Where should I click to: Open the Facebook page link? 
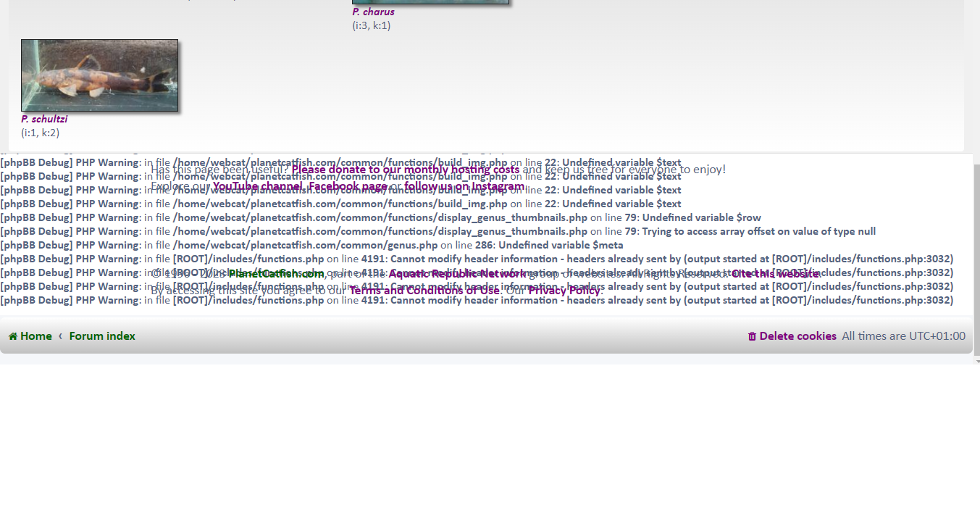(348, 186)
